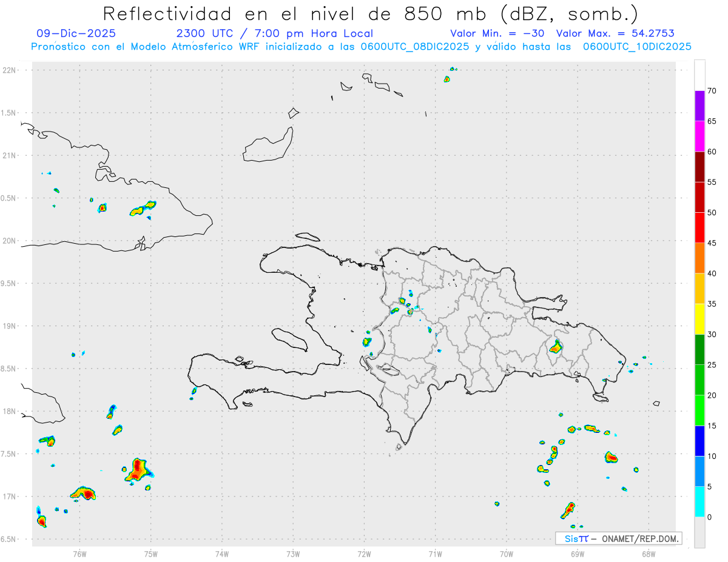The width and height of the screenshot is (728, 562).
Task: Click the purple 65-70 dBZ color band
Action: click(699, 105)
